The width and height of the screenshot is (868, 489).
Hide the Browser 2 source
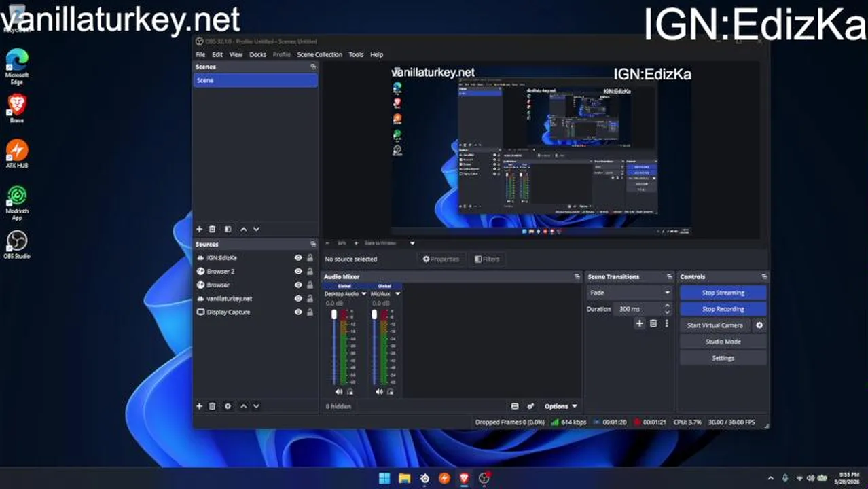298,272
